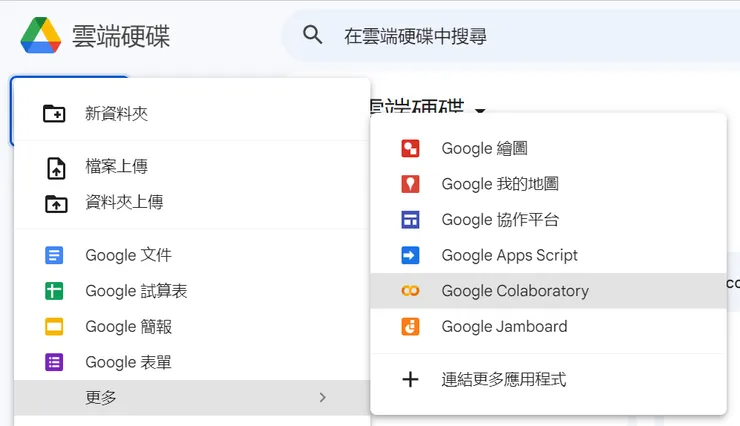Screen dimensions: 740x426
Task: Click the Google My Maps pin icon
Action: coord(410,184)
